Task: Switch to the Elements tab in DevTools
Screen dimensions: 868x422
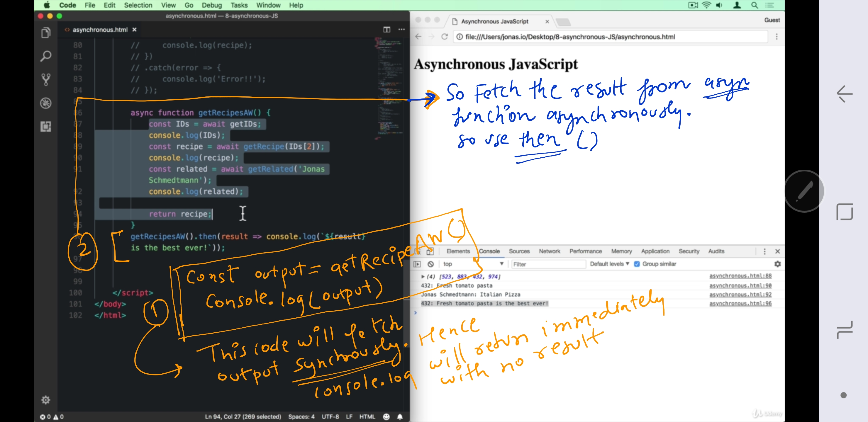Action: point(457,251)
